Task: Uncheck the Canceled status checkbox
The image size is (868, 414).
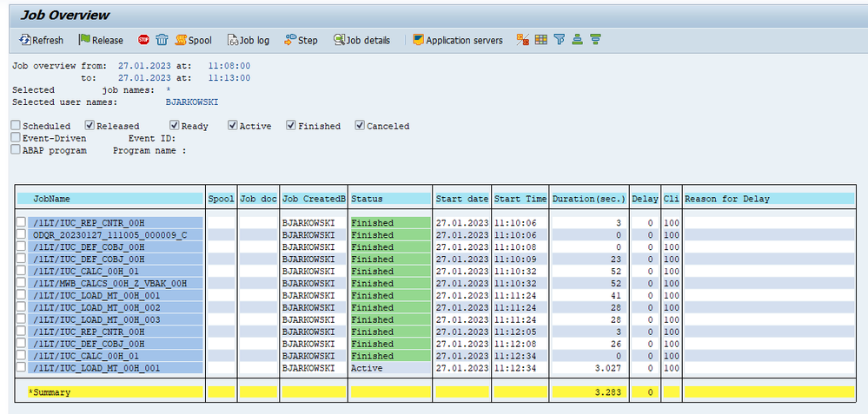Action: point(361,126)
